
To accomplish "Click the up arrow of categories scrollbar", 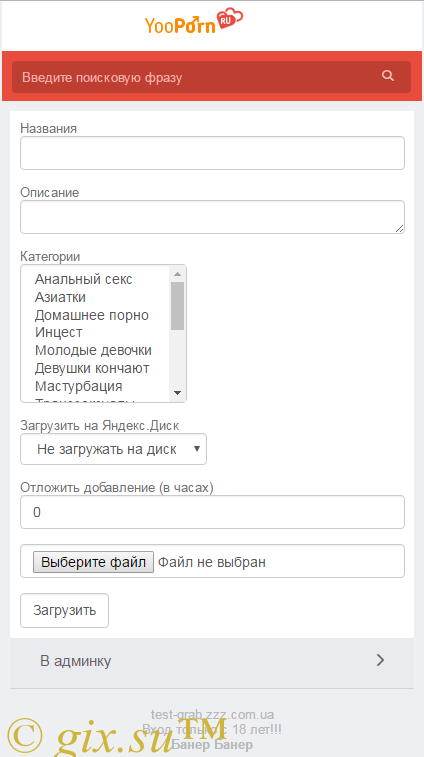I will tap(177, 274).
